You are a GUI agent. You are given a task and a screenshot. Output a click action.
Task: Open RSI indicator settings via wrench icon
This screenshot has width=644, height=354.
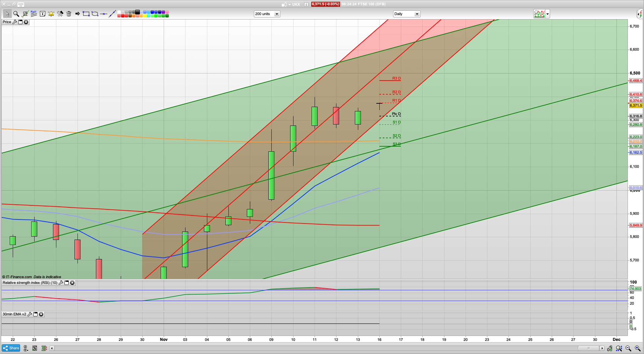(61, 283)
